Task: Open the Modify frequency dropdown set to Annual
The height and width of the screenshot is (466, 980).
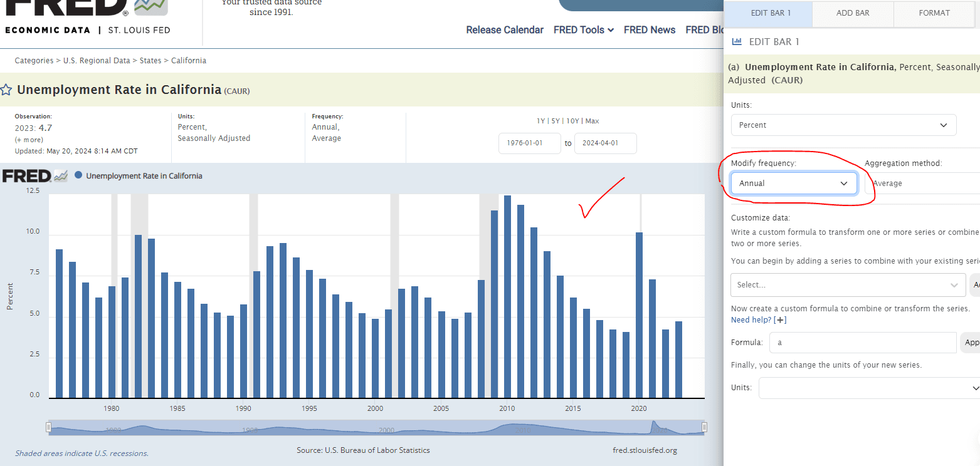Action: (793, 184)
